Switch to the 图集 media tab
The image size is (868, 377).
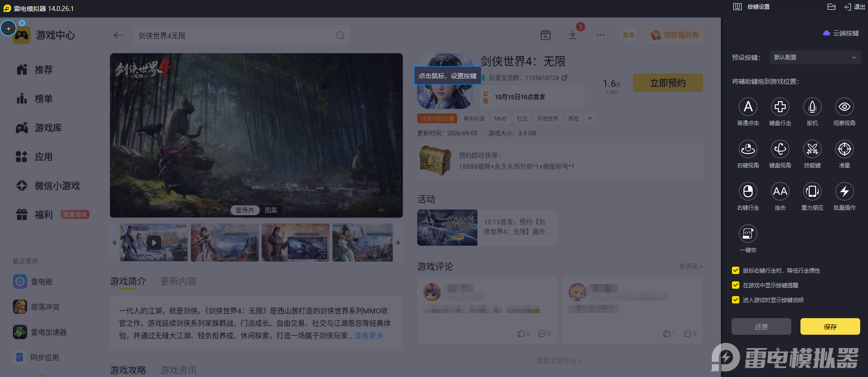[x=271, y=210]
